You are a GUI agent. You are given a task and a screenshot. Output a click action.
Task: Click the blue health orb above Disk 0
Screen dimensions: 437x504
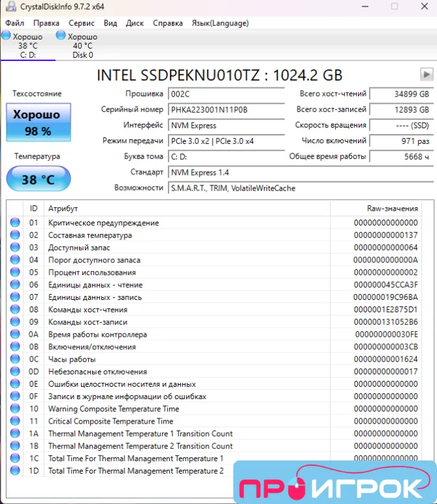coord(60,35)
